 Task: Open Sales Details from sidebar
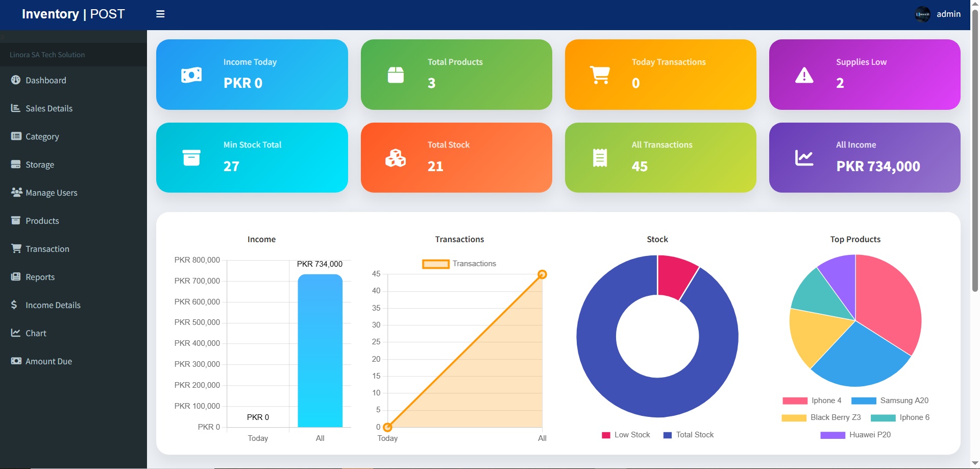coord(49,108)
